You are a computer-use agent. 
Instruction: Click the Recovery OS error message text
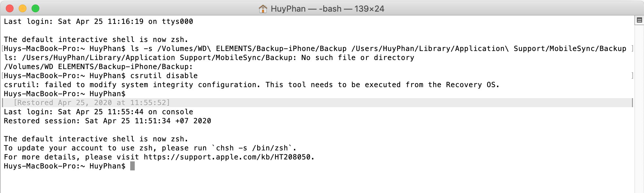252,85
